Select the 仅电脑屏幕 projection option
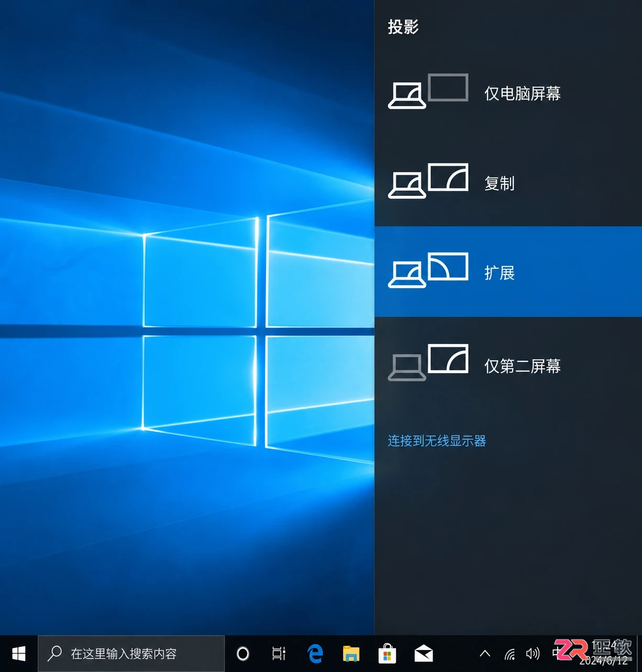642x672 pixels. 508,93
